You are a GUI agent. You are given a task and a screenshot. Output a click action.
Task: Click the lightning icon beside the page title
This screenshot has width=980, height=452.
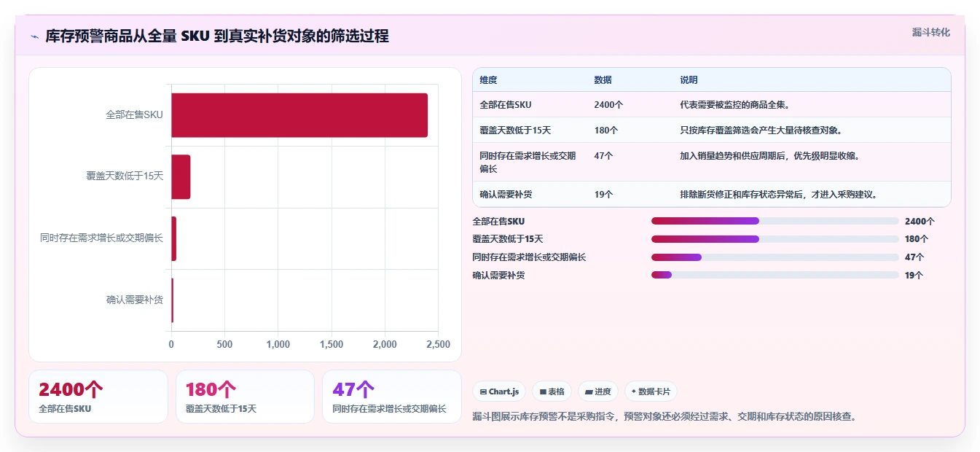click(x=34, y=36)
